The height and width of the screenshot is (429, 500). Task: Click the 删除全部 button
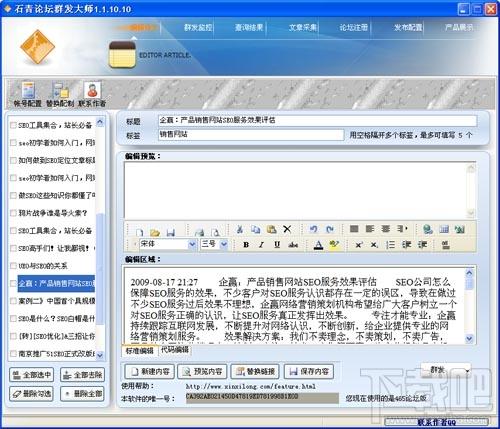click(x=82, y=394)
